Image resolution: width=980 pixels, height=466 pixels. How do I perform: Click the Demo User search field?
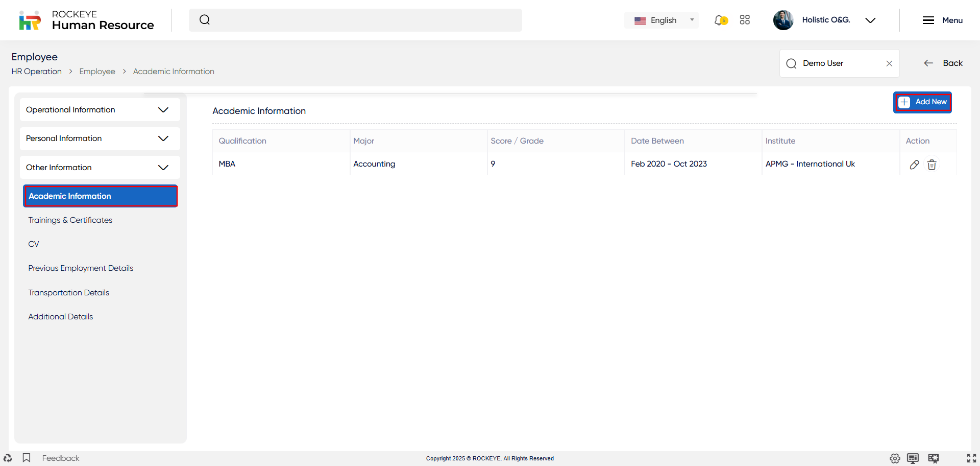839,63
